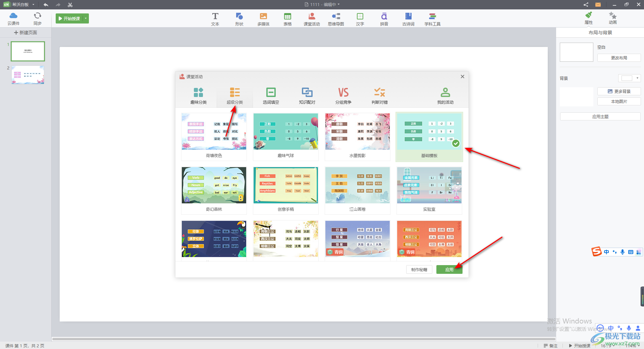Select the 基础模板 template
The image size is (644, 349).
pyautogui.click(x=429, y=136)
